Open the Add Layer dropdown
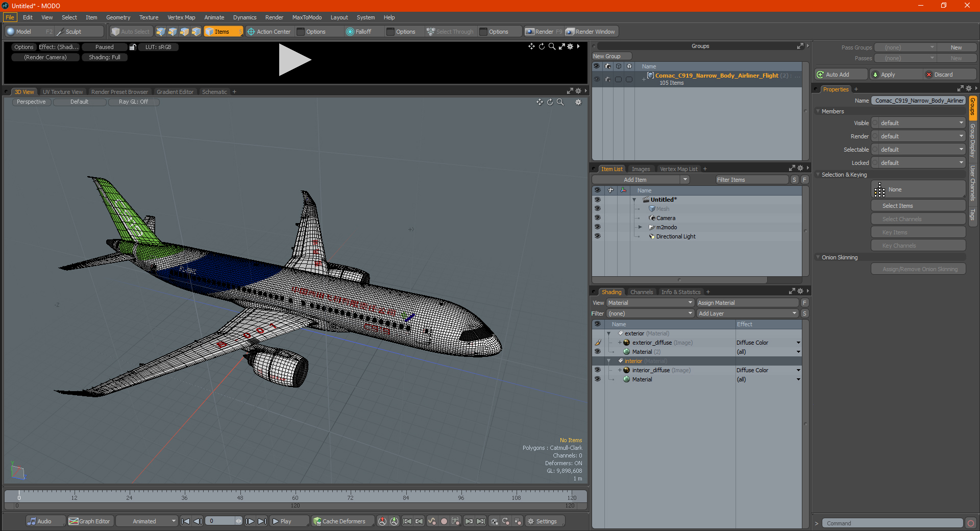The width and height of the screenshot is (980, 531). point(747,313)
